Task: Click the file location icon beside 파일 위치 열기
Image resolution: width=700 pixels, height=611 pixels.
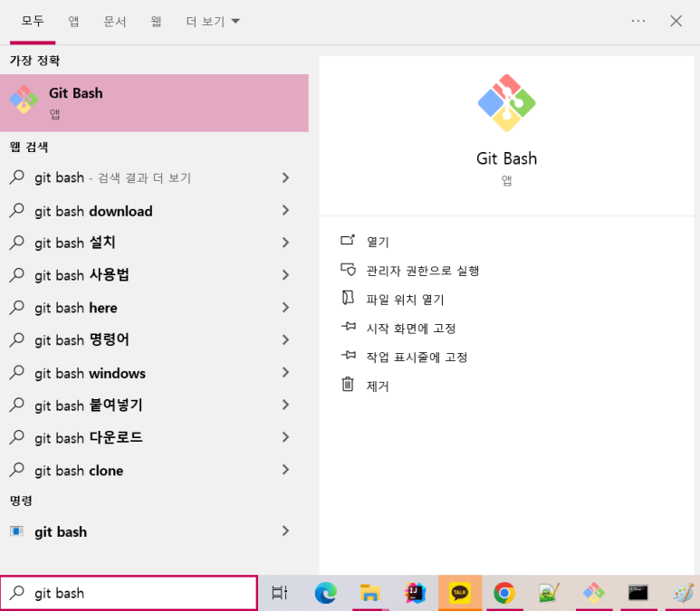Action: tap(348, 298)
